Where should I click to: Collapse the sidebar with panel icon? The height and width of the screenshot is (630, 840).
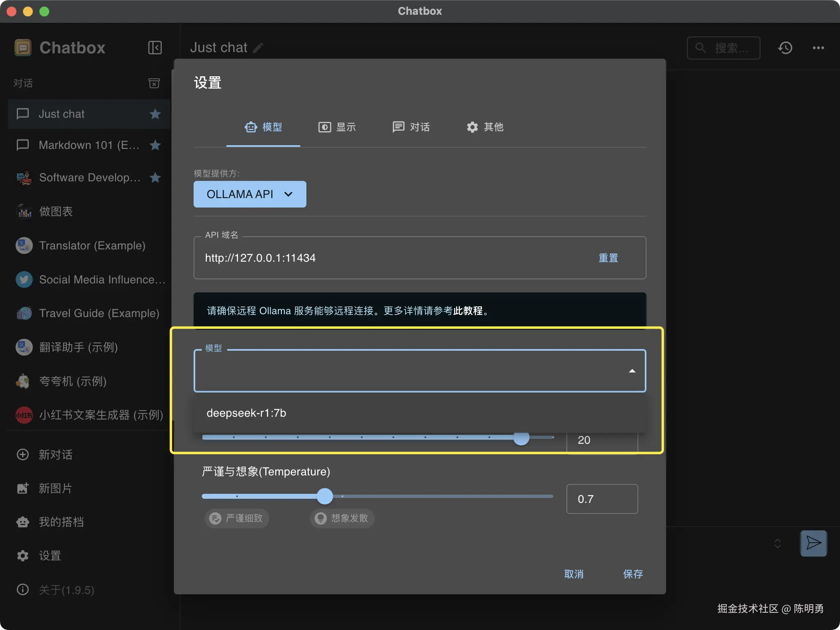155,48
